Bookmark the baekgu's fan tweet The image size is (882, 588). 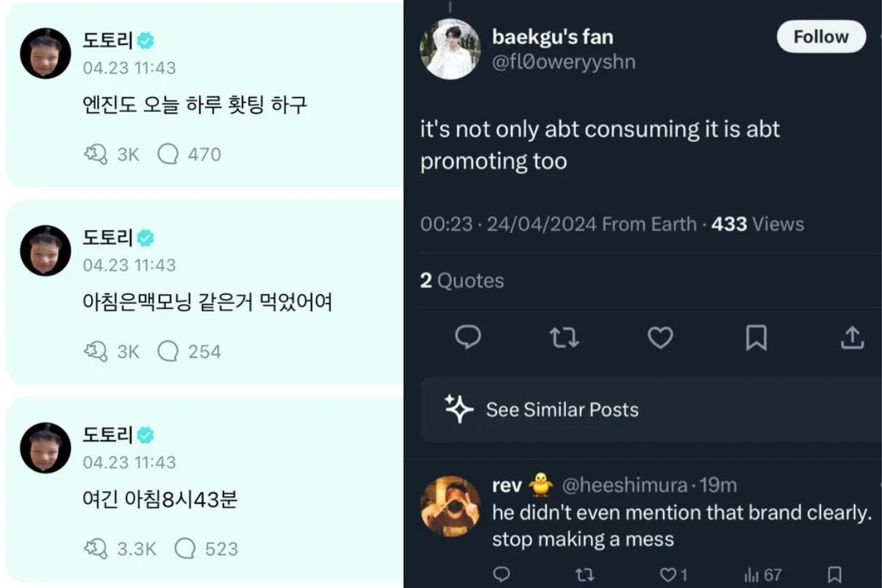tap(756, 337)
